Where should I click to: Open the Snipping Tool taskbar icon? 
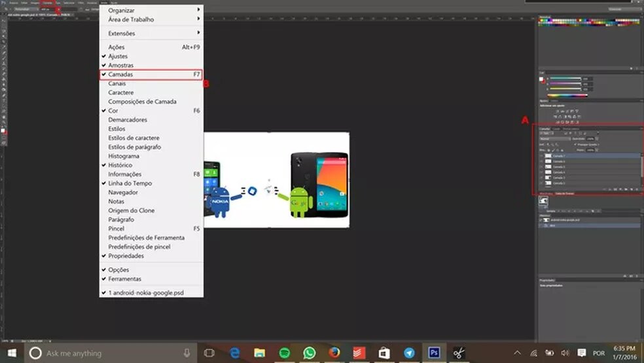click(x=459, y=353)
